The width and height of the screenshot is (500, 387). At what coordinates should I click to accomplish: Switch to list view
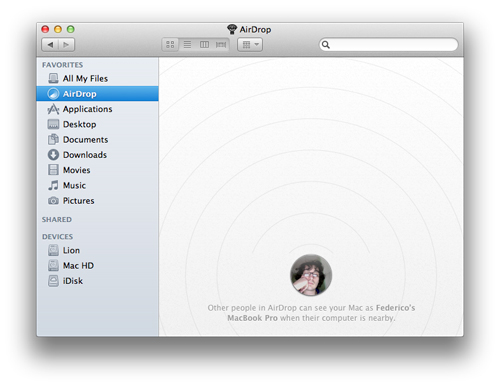tap(187, 45)
